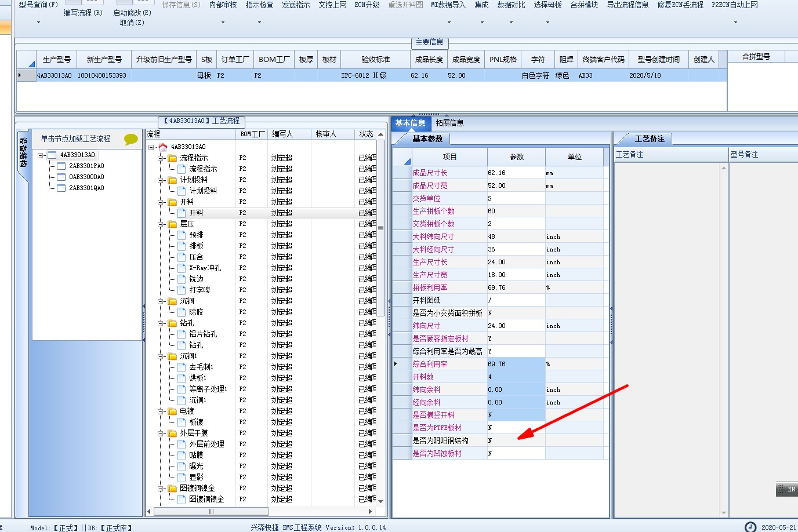Click the document icon of 预排
The width and height of the screenshot is (798, 532).
click(182, 235)
